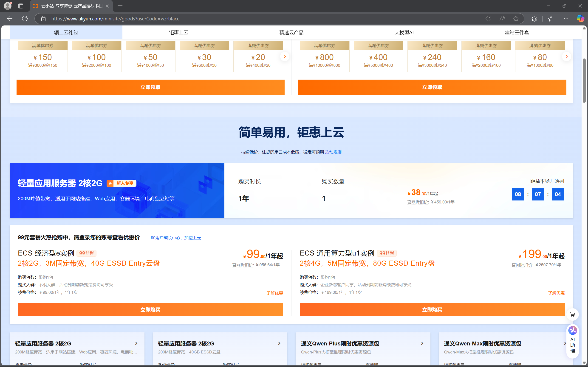Screen dimensions: 588x367
Task: Open the shopping coupon tag icon in address bar
Action: click(x=488, y=18)
